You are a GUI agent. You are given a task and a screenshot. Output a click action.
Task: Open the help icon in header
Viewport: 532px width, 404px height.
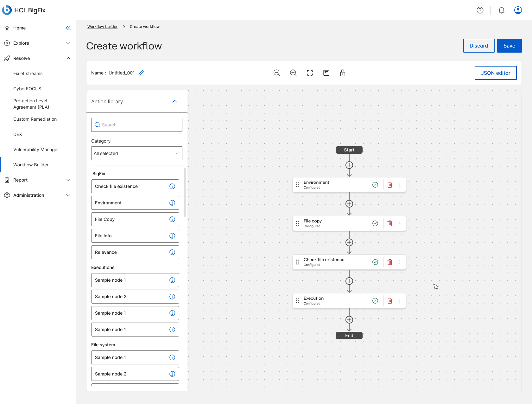pos(480,10)
